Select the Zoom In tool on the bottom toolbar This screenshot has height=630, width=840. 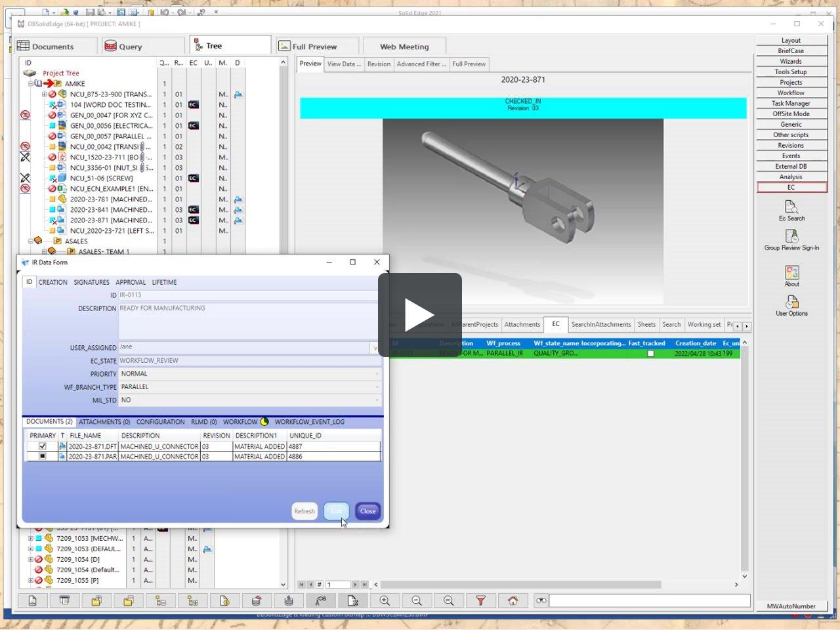[x=385, y=600]
